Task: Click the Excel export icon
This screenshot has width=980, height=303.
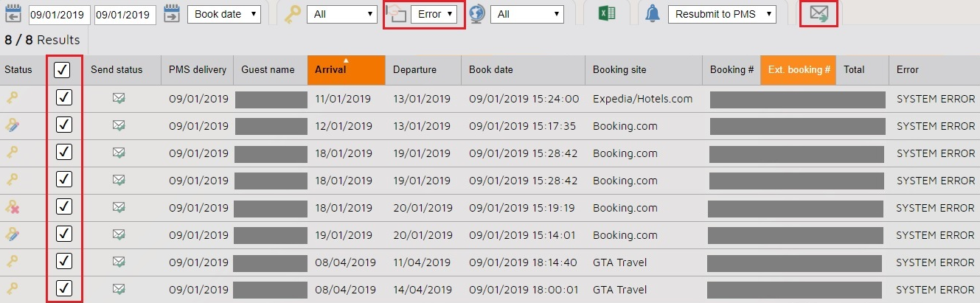Action: click(x=607, y=13)
